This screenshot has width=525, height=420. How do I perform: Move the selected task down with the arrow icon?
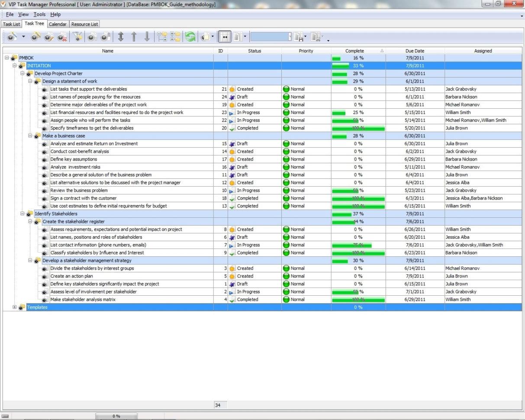click(148, 37)
